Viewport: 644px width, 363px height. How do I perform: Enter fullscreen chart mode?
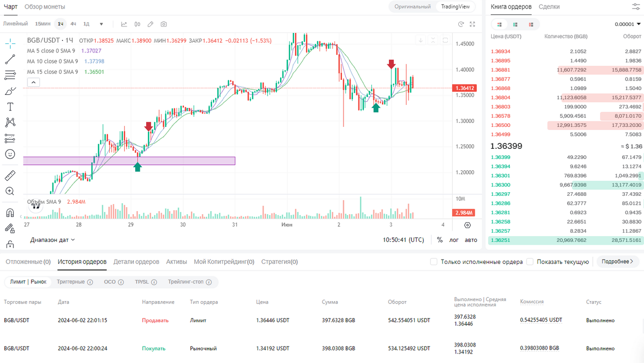tap(472, 24)
